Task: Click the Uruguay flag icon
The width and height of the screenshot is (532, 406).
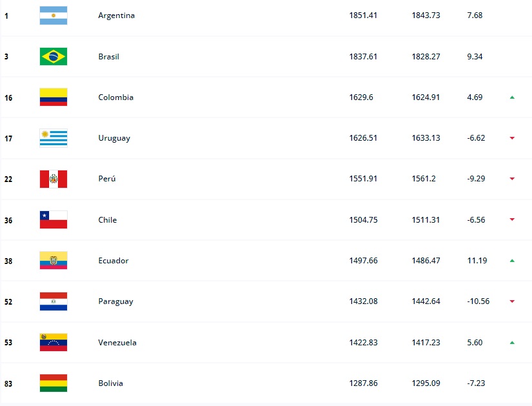Action: 54,138
